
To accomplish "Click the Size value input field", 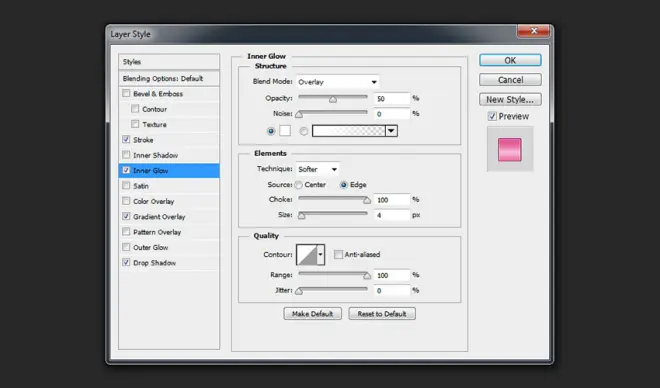I will coord(392,215).
